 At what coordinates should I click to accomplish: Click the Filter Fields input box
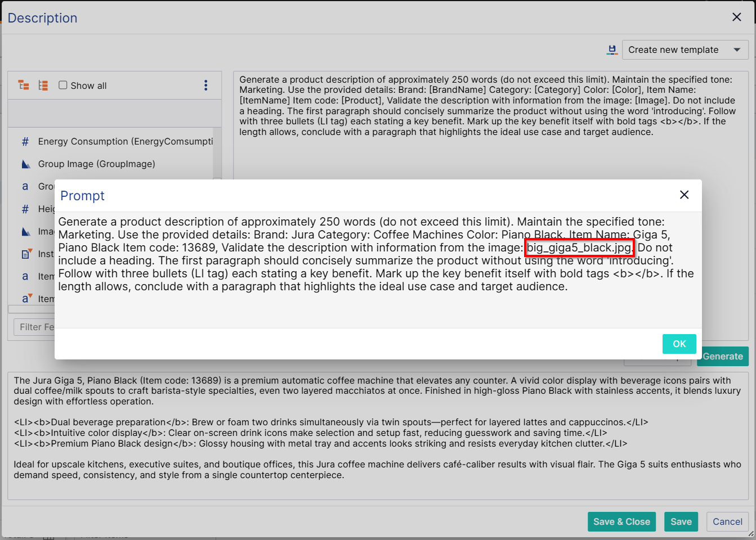tap(34, 327)
